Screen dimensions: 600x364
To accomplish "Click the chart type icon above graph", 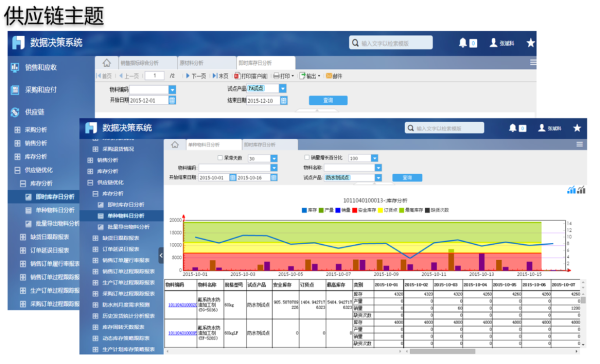I will tap(571, 190).
